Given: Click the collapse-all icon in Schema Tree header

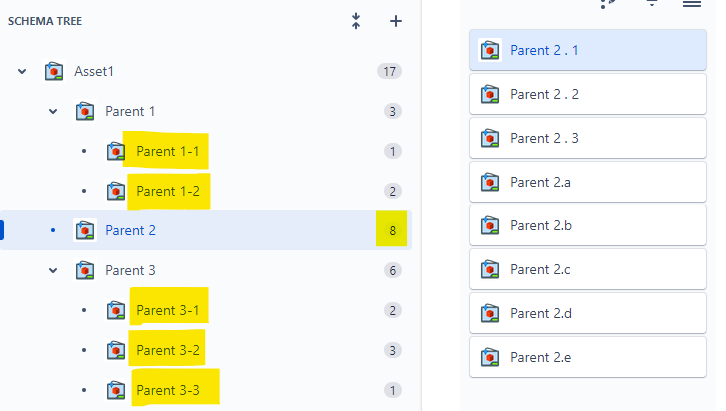Looking at the screenshot, I should [x=356, y=21].
